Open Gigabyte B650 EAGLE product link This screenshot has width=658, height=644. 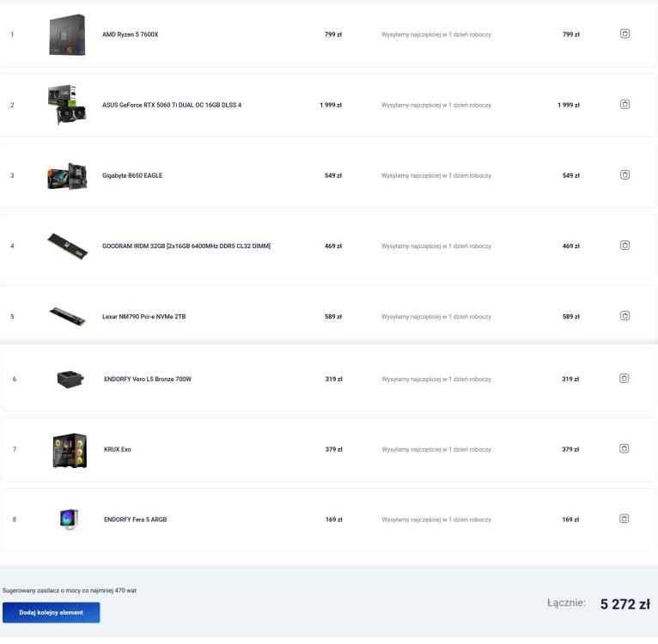point(132,175)
